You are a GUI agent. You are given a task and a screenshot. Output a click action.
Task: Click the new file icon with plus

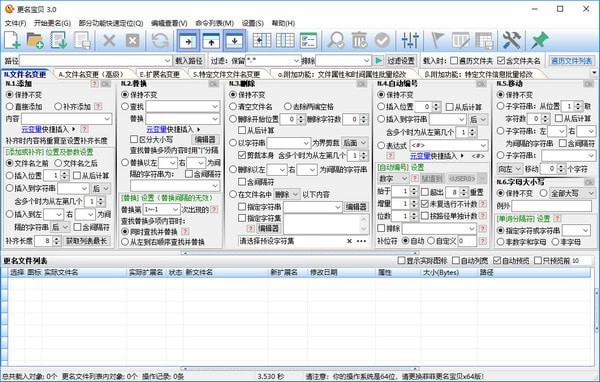[12, 40]
